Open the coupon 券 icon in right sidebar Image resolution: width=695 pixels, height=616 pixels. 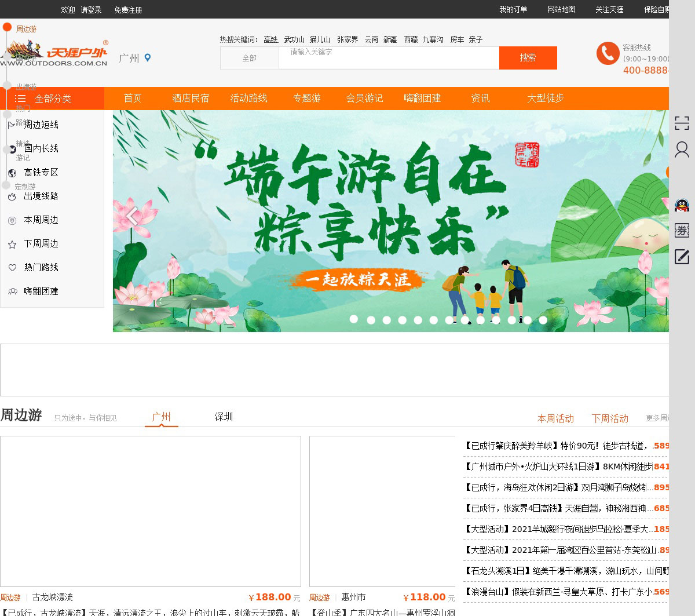point(682,230)
